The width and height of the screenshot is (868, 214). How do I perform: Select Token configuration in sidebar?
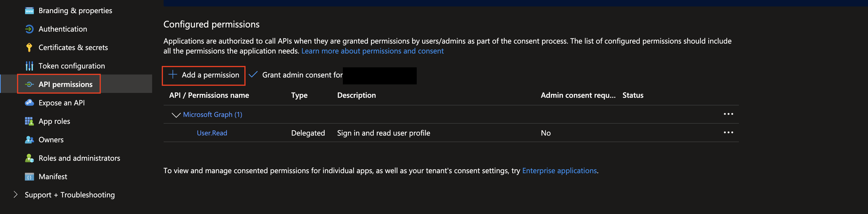coord(72,66)
